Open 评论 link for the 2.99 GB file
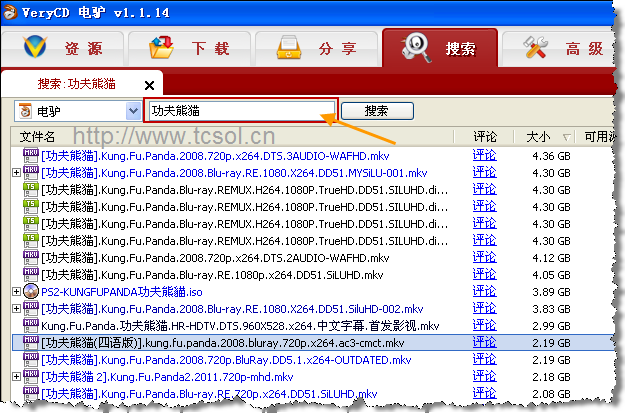Screen dimensions: 625x413 coord(484,325)
